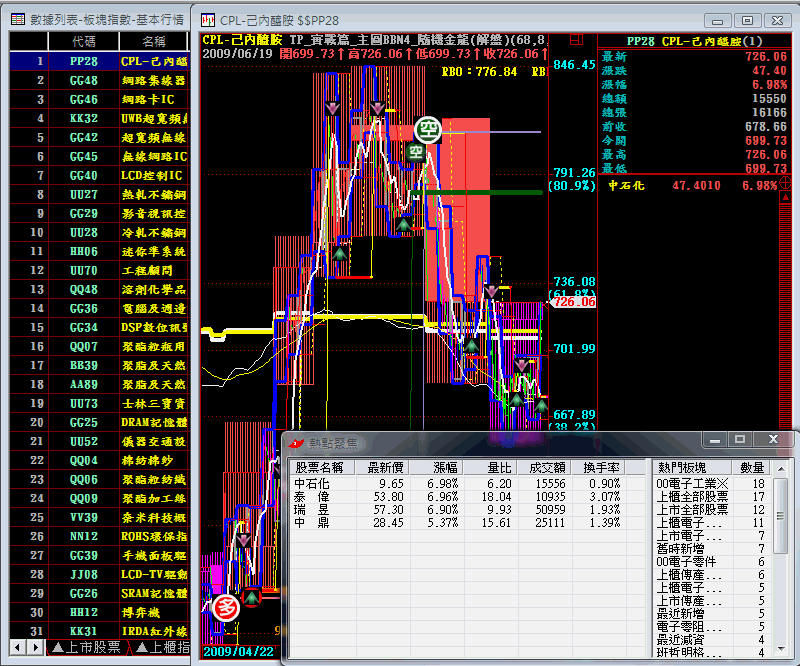Click the red chart icon beside price scale
Viewport: 800px width, 666px height.
(575, 40)
